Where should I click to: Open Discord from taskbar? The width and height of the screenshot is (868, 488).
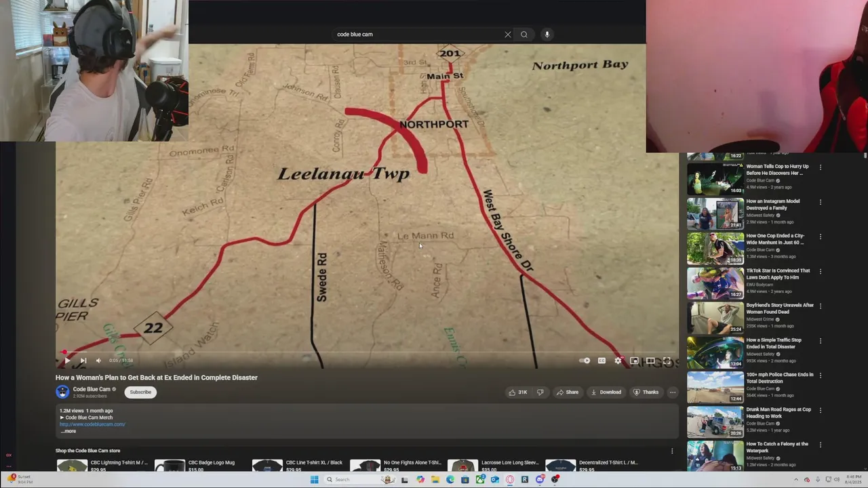540,480
